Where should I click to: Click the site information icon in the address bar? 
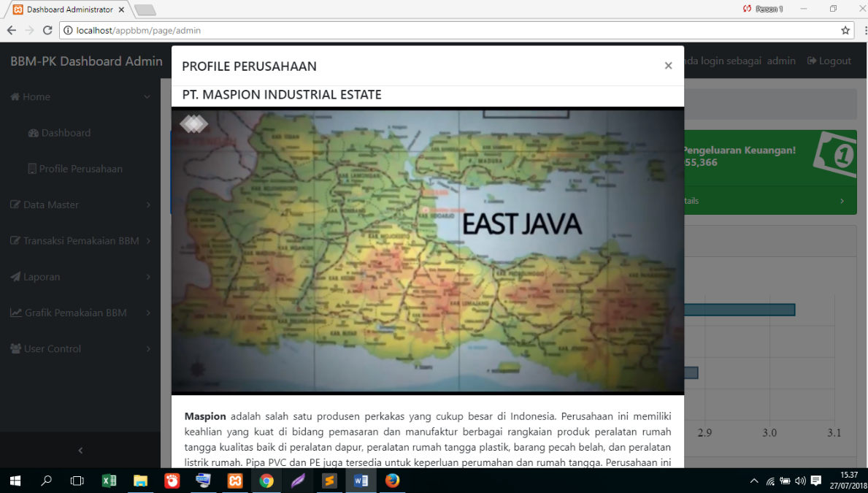tap(68, 31)
